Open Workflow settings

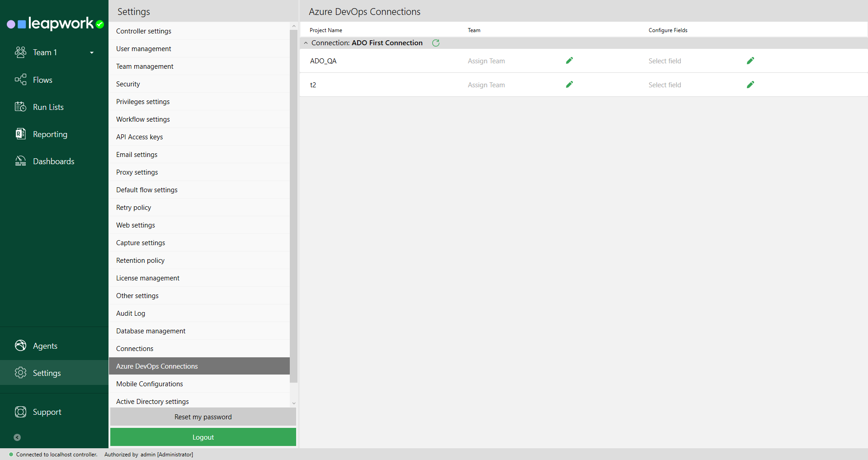click(x=199, y=119)
